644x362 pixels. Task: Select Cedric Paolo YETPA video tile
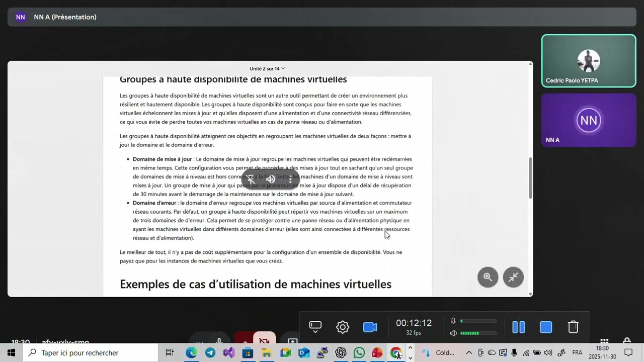pyautogui.click(x=589, y=61)
